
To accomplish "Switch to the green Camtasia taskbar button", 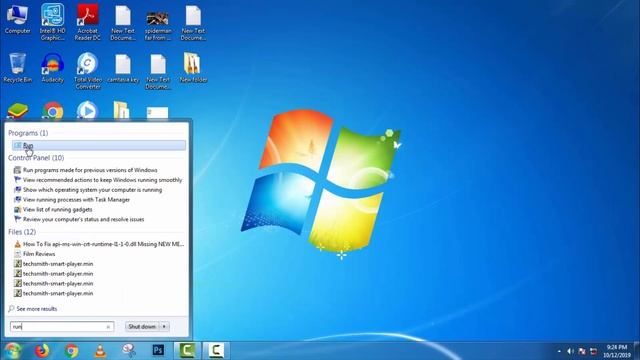I will pos(187,351).
